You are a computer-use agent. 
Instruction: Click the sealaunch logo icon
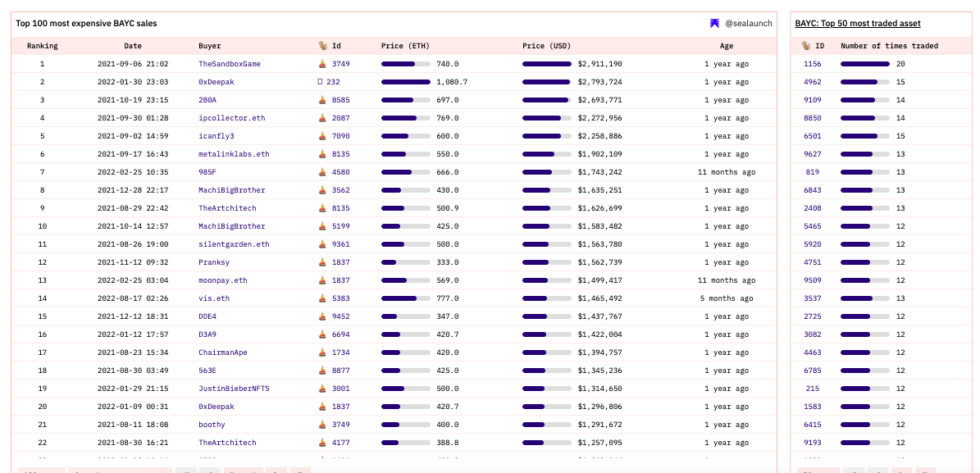tap(714, 24)
